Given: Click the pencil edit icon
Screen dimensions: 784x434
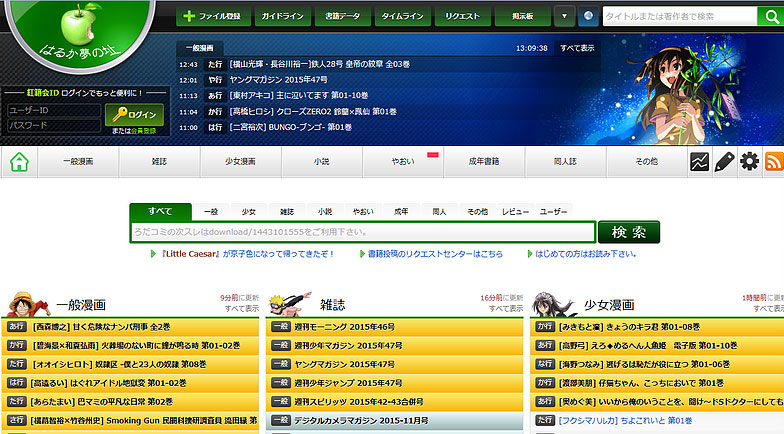Looking at the screenshot, I should pos(724,162).
